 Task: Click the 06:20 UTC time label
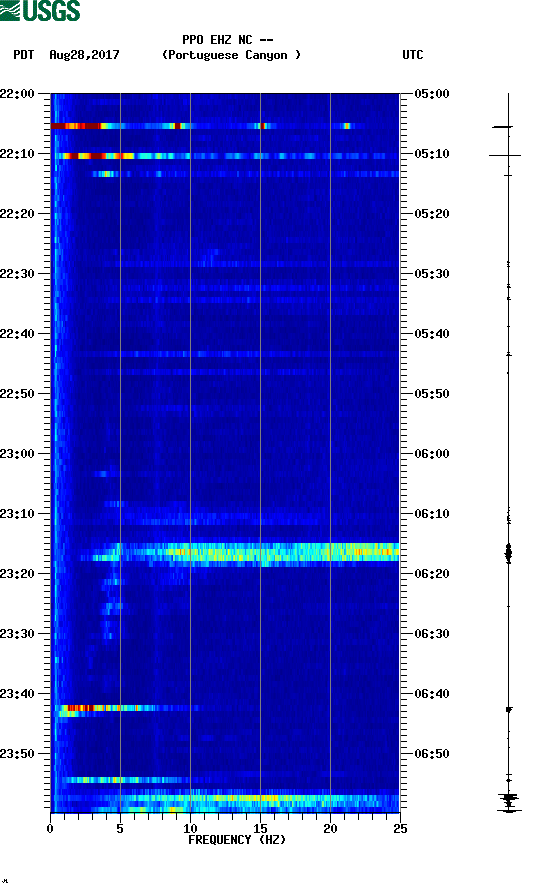[x=432, y=574]
